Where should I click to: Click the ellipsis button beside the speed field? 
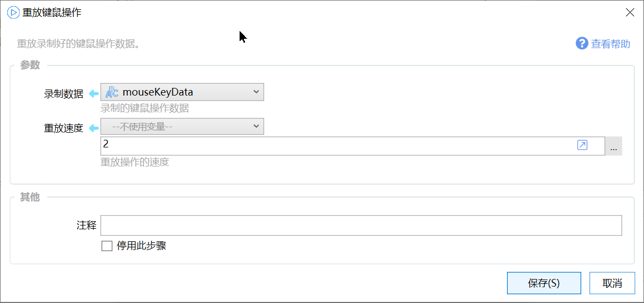613,146
